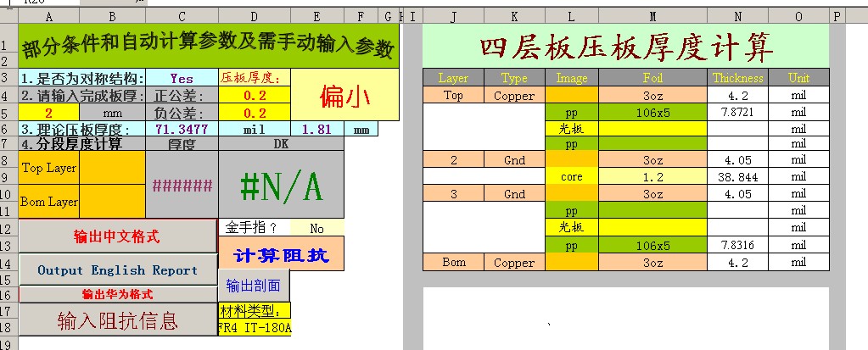Click the 输出剖面 button

254,286
